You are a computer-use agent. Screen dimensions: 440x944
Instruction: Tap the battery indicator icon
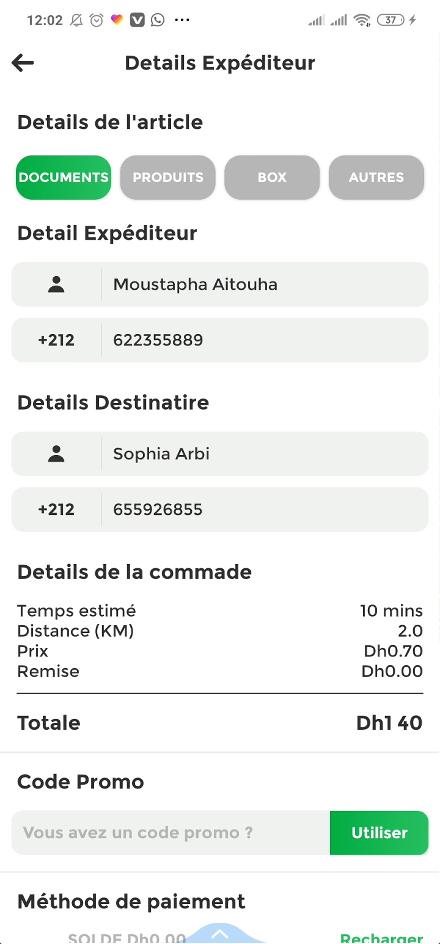[x=391, y=20]
